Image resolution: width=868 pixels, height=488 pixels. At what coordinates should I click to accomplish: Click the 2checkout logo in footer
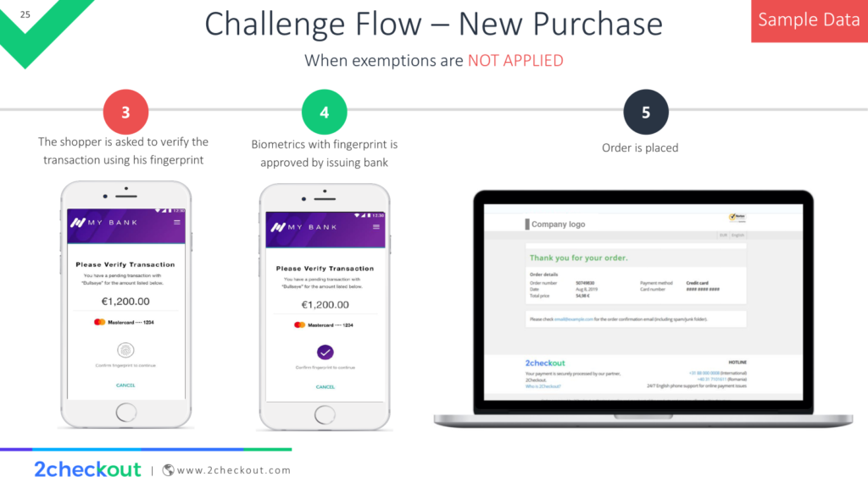87,469
